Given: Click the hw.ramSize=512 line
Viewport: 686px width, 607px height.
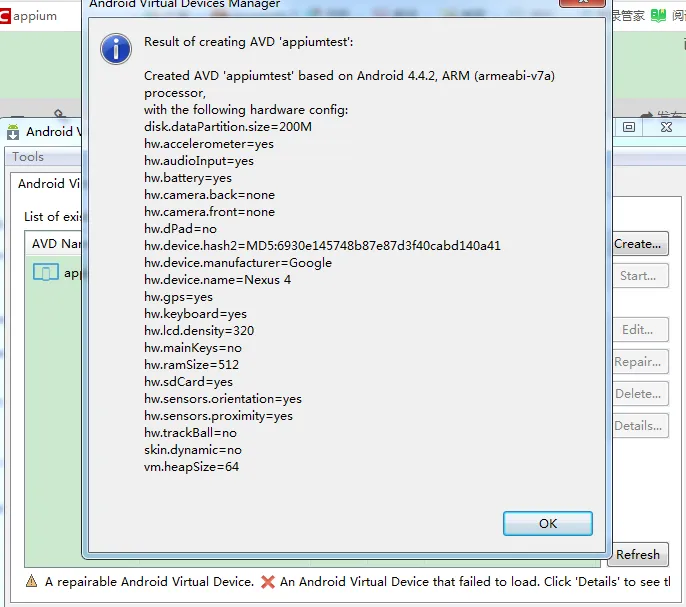Looking at the screenshot, I should point(191,365).
